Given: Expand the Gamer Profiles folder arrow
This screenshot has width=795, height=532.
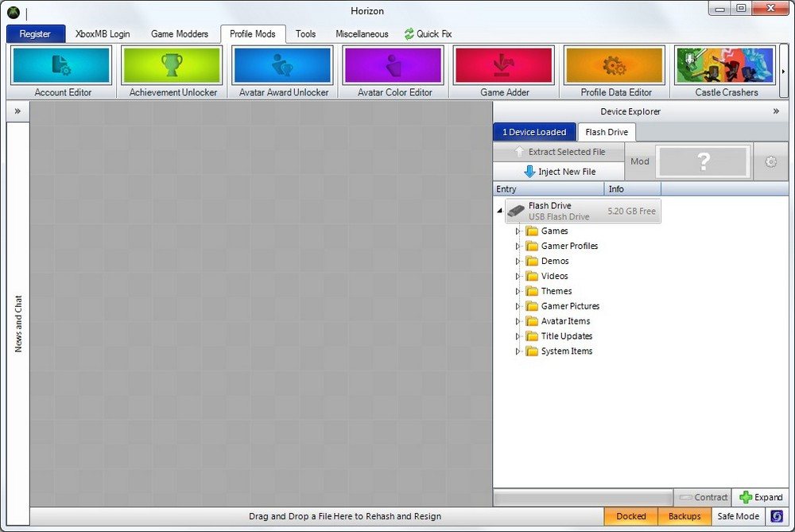Looking at the screenshot, I should [518, 246].
